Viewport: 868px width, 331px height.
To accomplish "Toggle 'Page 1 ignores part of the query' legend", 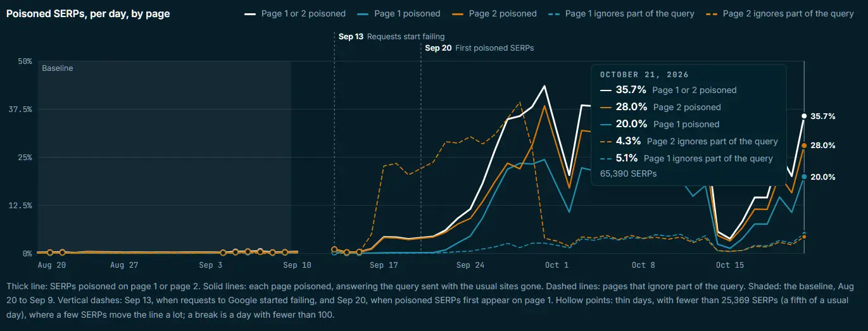I will coord(621,13).
